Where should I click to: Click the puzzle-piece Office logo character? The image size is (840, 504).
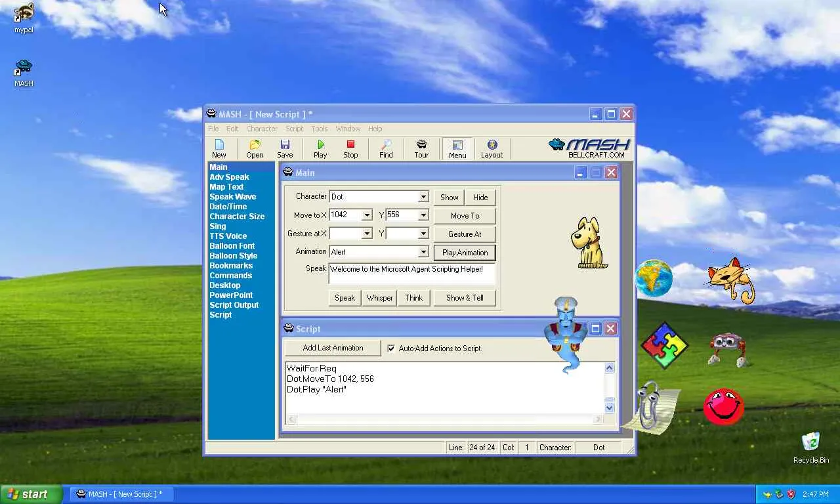[x=664, y=345]
